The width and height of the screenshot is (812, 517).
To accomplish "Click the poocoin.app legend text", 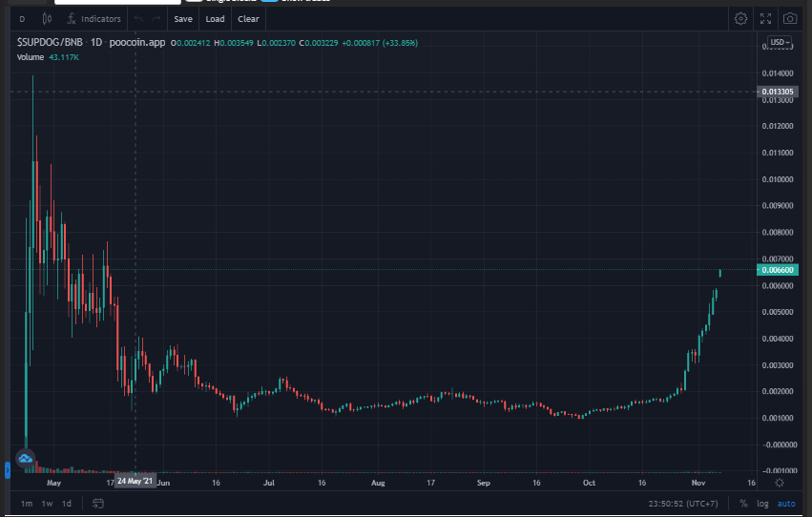I will click(137, 42).
